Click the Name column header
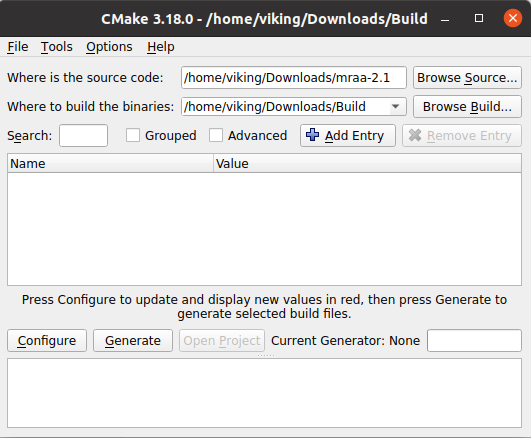 (110, 163)
